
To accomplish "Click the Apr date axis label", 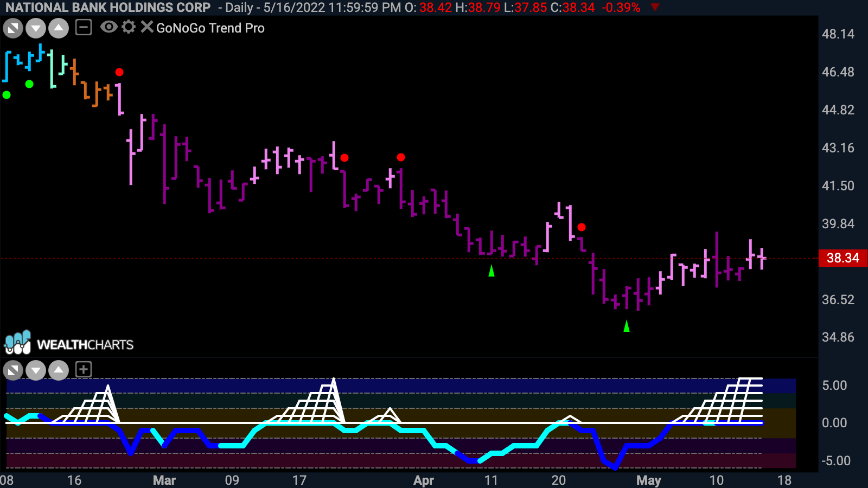I will click(424, 480).
